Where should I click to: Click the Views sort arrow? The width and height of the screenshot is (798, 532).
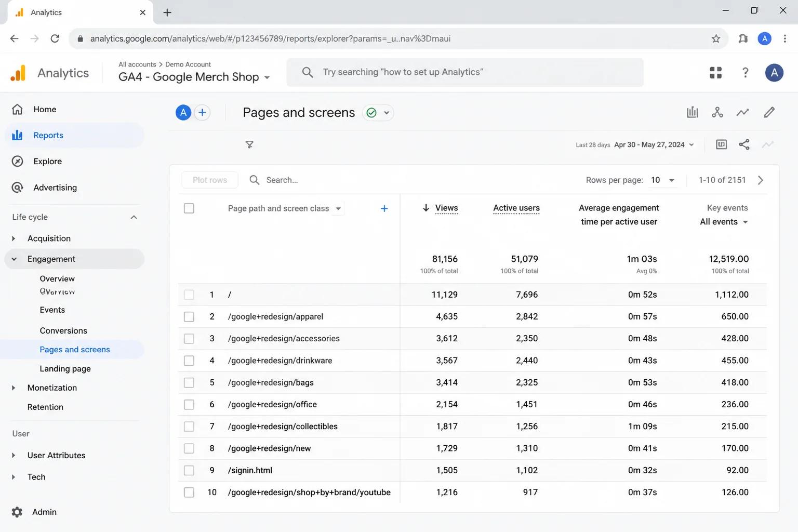point(426,208)
